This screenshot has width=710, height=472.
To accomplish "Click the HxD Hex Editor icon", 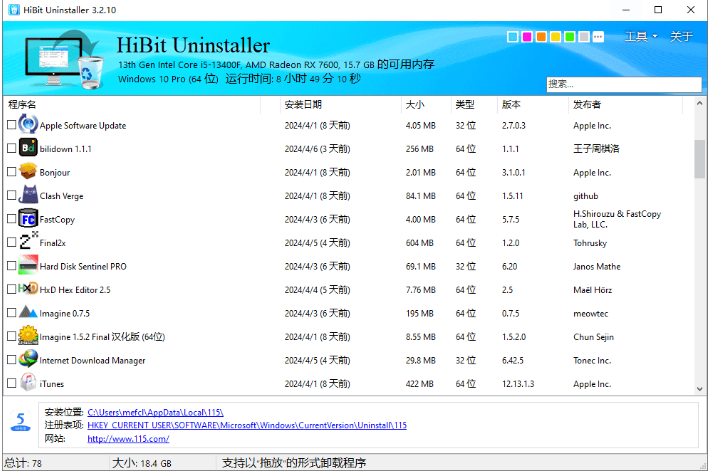I will point(28,289).
